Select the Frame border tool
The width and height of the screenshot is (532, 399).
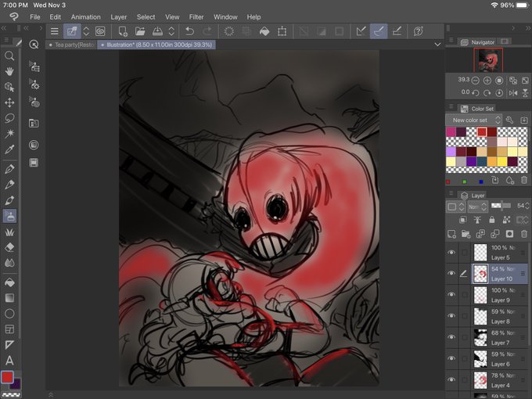9,329
